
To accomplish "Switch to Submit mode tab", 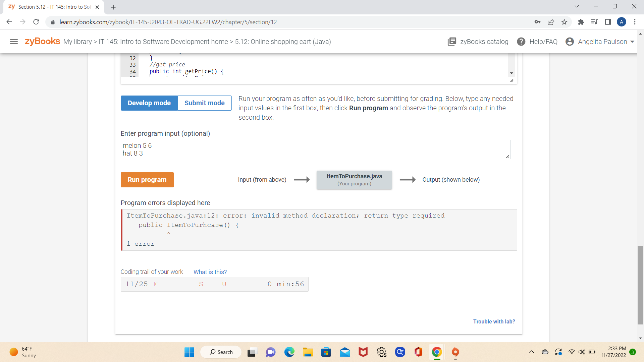I will point(205,103).
